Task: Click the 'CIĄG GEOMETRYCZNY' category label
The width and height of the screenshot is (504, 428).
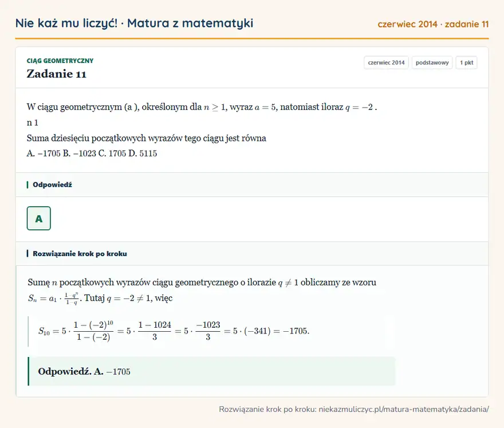Action: pyautogui.click(x=60, y=61)
